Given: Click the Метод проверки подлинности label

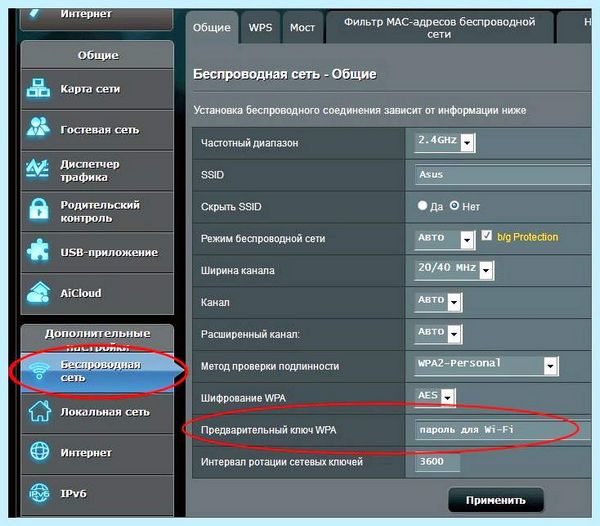Looking at the screenshot, I should (270, 366).
